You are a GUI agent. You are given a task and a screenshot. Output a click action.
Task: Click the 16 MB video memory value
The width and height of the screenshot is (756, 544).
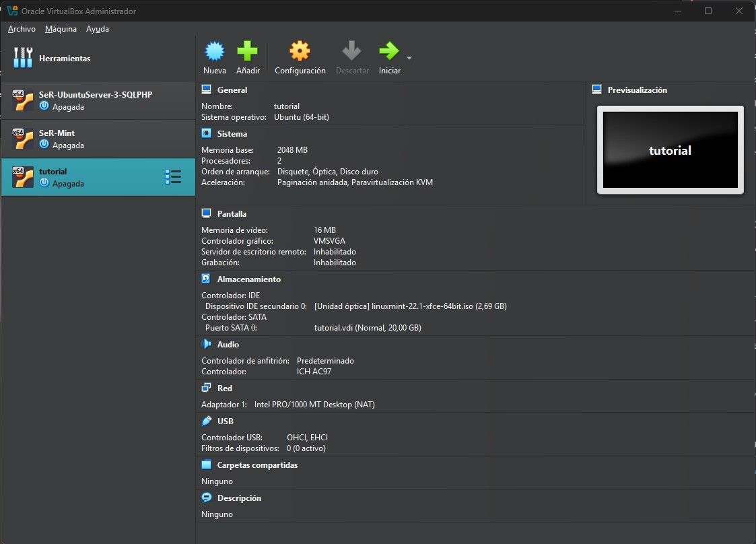point(325,230)
